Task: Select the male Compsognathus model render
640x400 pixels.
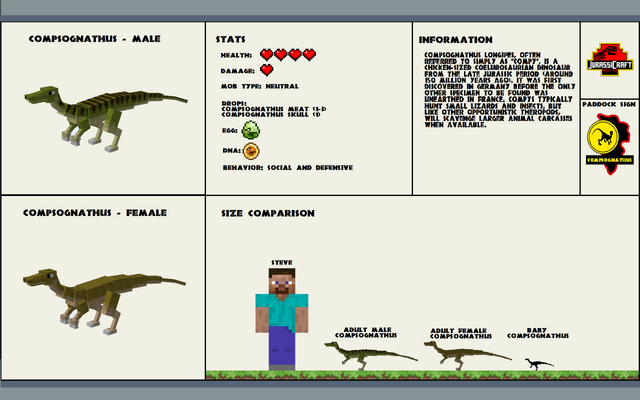Action: click(106, 118)
